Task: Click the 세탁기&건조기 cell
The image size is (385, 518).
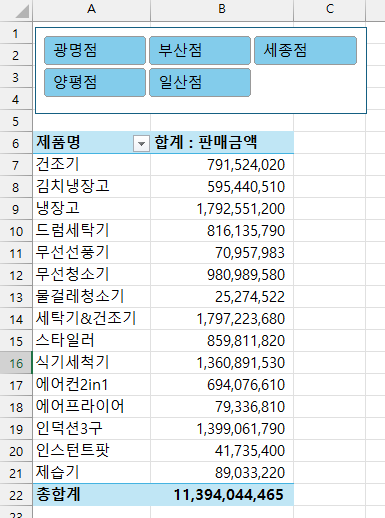Action: [x=92, y=319]
